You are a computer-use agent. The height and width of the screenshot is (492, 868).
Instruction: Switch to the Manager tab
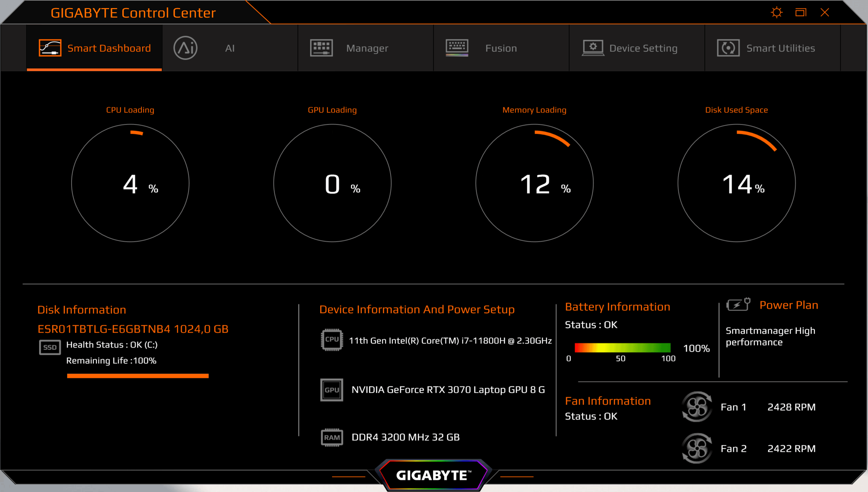(x=367, y=48)
